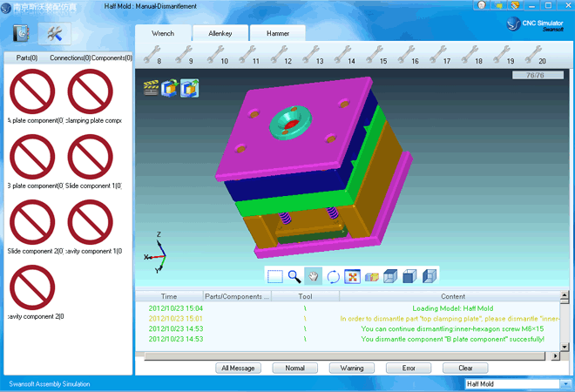
Task: Click the rotate view icon
Action: [x=333, y=276]
